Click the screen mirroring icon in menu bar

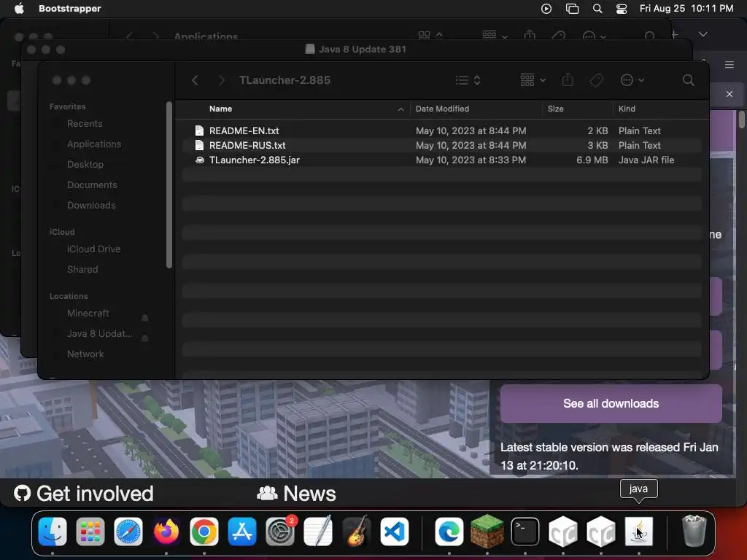pyautogui.click(x=572, y=9)
